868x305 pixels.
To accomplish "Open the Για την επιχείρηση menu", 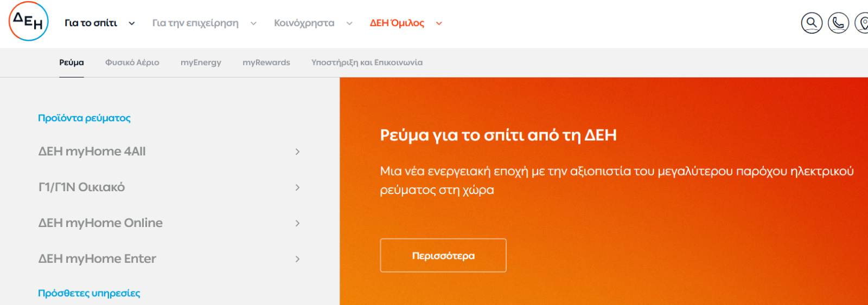I will point(195,23).
